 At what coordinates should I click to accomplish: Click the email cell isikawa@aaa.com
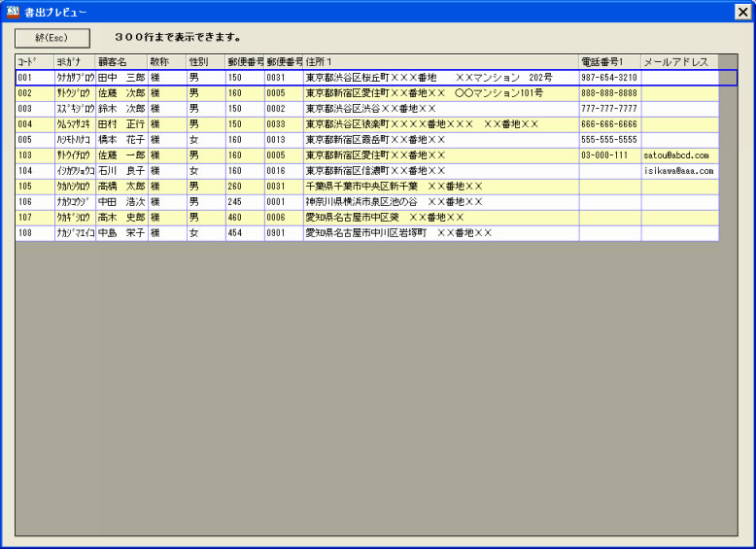coord(679,171)
